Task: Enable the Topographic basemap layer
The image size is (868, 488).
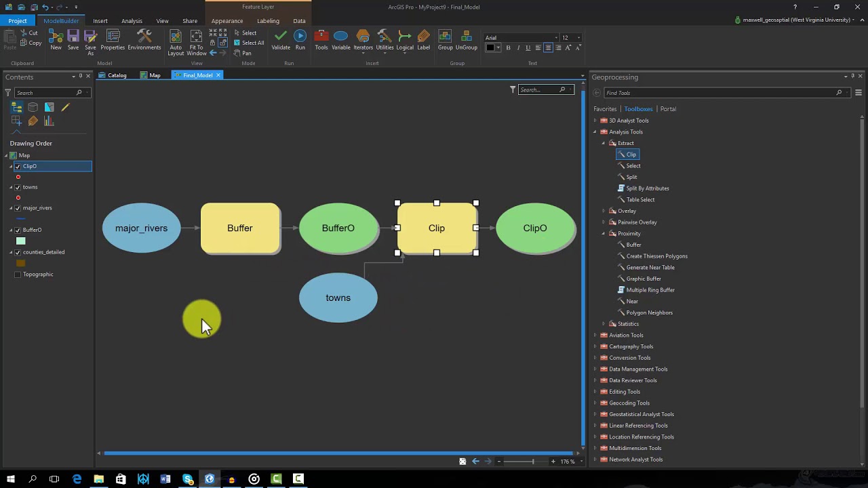Action: tap(18, 274)
